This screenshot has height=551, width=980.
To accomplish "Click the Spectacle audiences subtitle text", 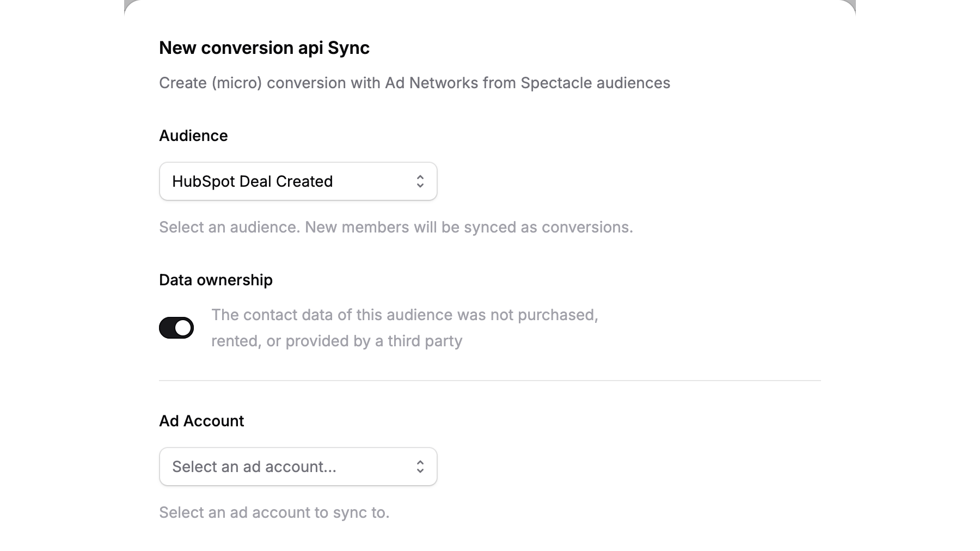I will [414, 83].
